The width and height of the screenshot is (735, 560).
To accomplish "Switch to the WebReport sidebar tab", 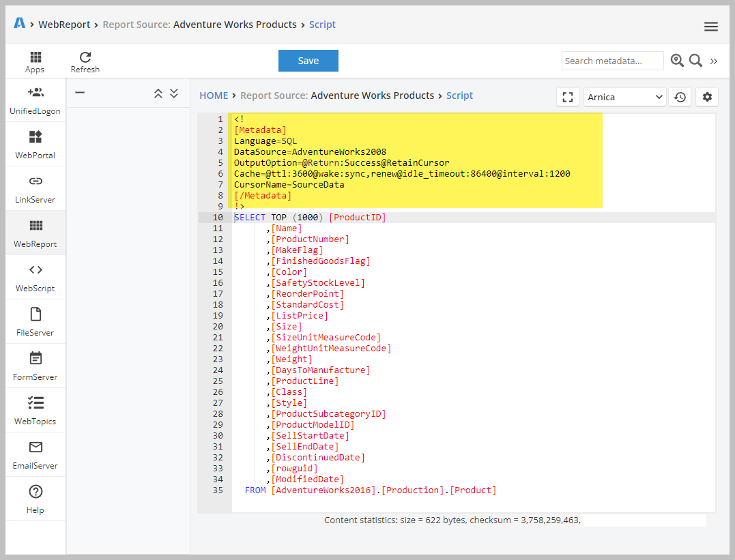I will click(35, 232).
